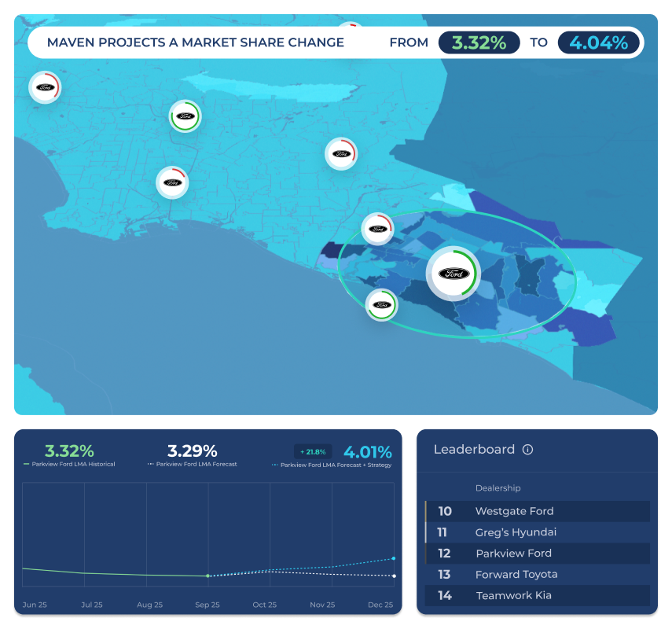The width and height of the screenshot is (672, 629).
Task: Click the Leaderboard info icon
Action: click(x=527, y=450)
